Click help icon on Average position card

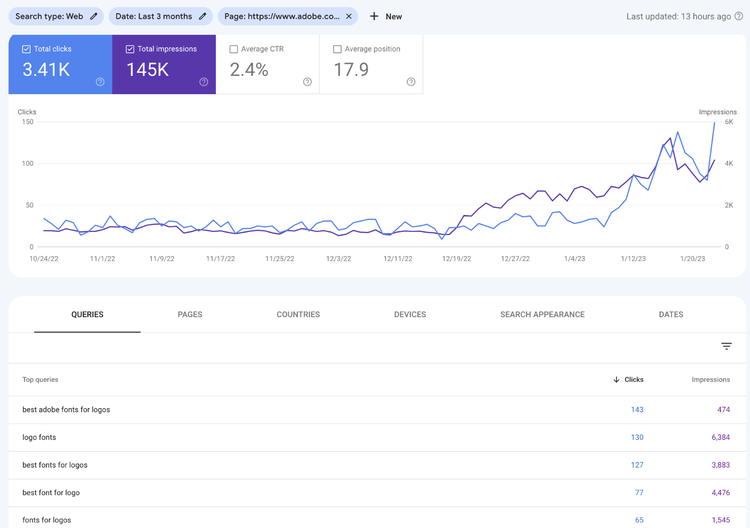(411, 82)
